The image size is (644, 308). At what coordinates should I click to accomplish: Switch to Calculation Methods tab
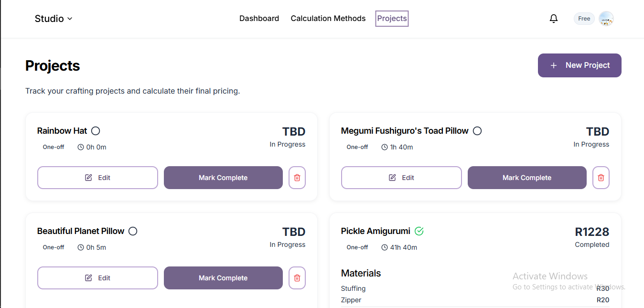[x=328, y=19]
